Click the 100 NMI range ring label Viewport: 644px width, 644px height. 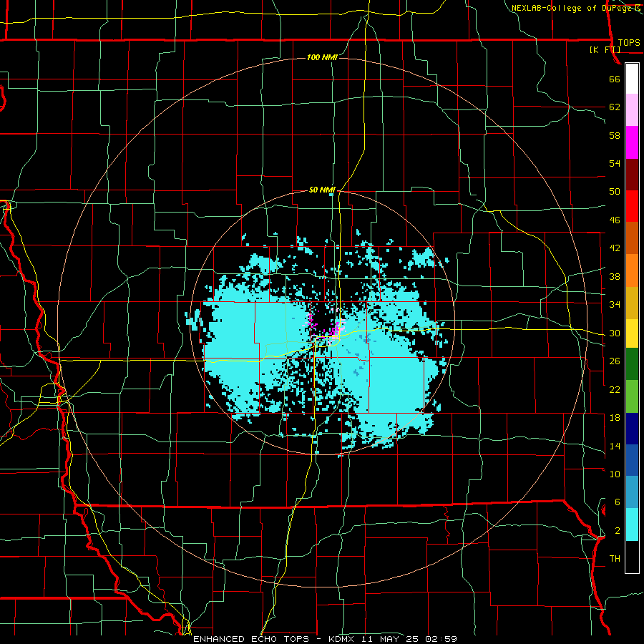322,57
